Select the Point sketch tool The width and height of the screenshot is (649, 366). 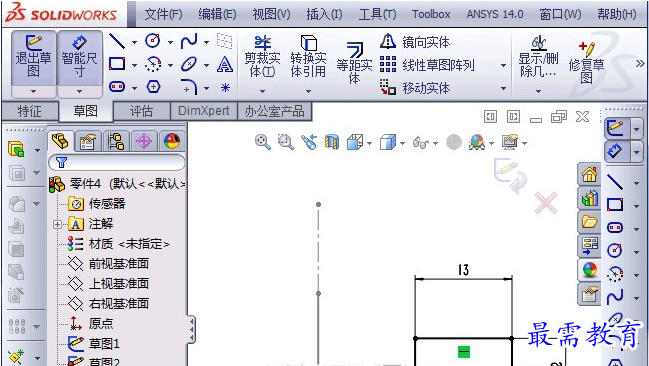pos(225,87)
